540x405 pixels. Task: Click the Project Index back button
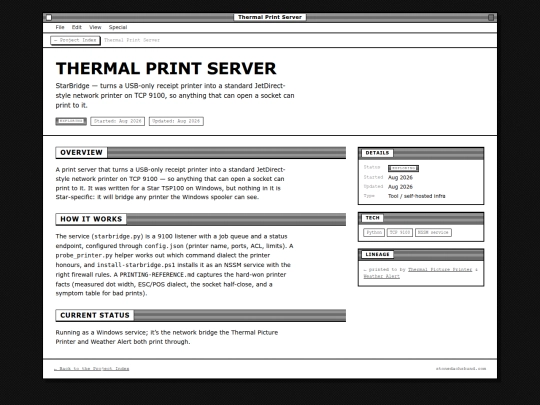(75, 40)
